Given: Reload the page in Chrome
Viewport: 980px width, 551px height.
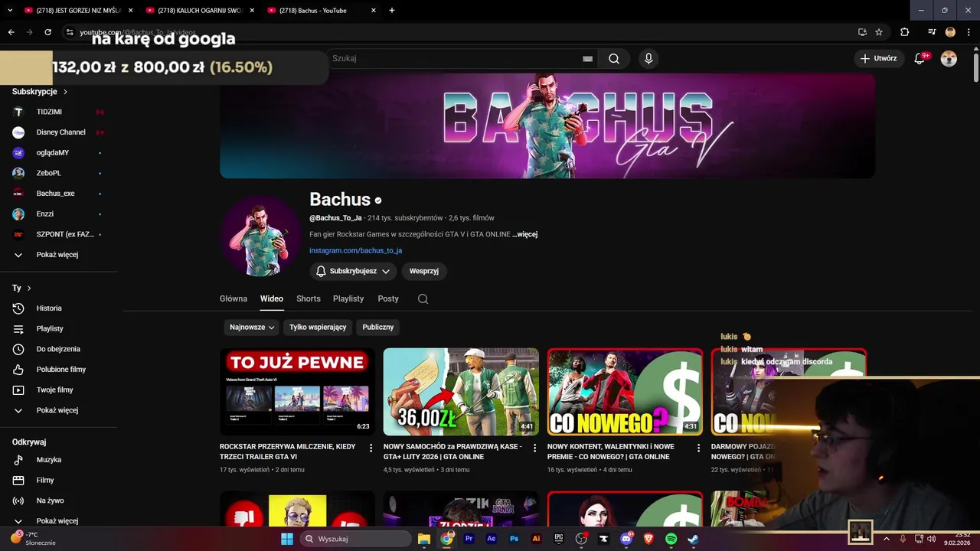Looking at the screenshot, I should (47, 32).
